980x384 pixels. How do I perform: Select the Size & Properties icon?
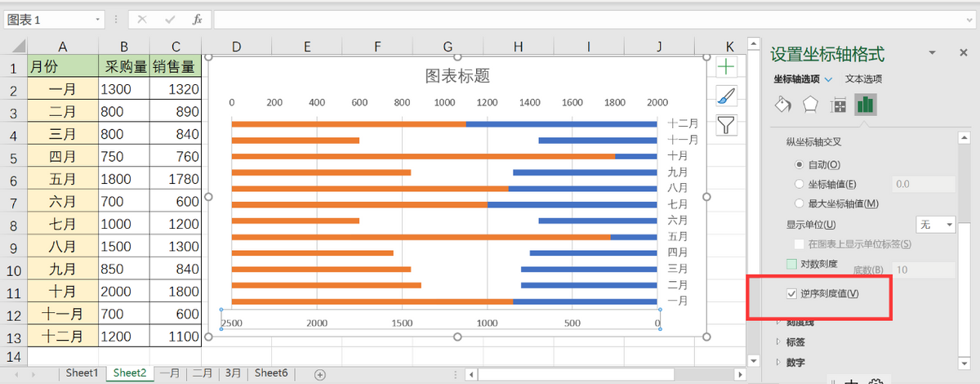838,105
